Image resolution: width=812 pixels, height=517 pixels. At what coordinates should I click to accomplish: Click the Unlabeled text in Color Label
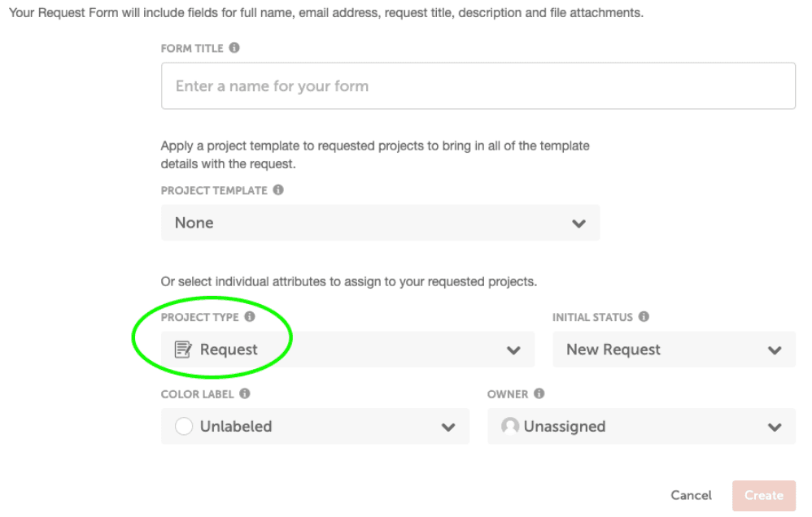pos(236,427)
